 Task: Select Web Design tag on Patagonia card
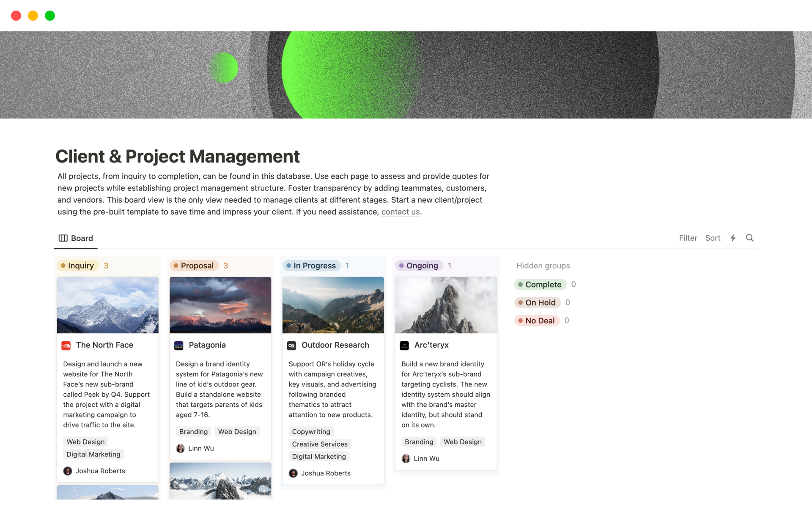click(237, 431)
